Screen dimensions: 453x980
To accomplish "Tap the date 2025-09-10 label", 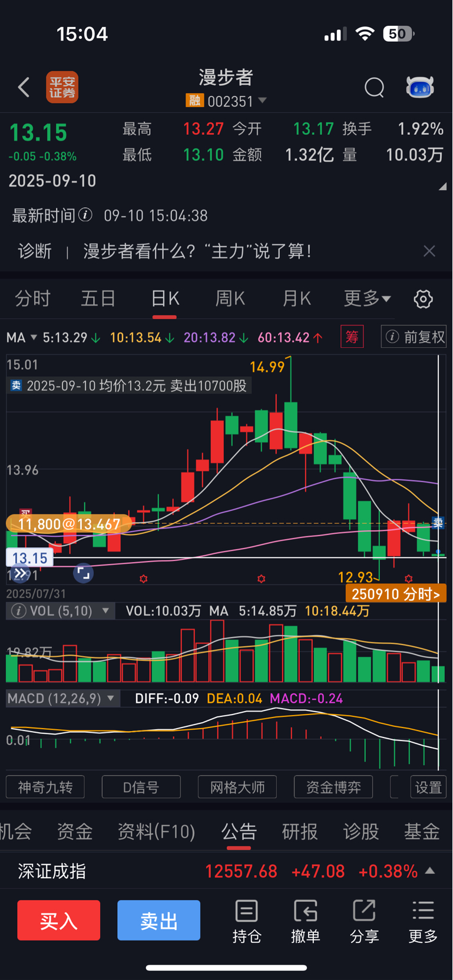I will pos(52,181).
